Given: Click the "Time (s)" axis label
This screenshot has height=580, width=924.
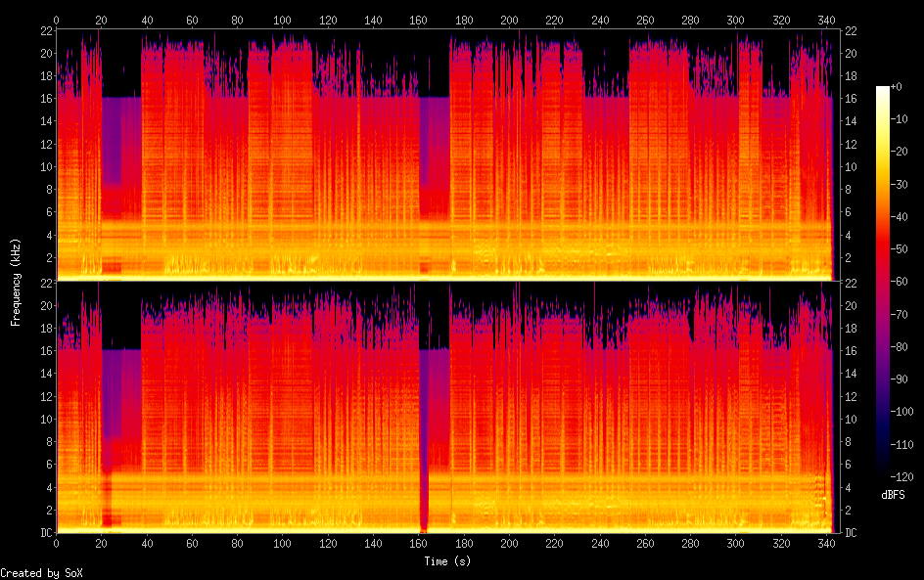Looking at the screenshot, I should point(446,561).
